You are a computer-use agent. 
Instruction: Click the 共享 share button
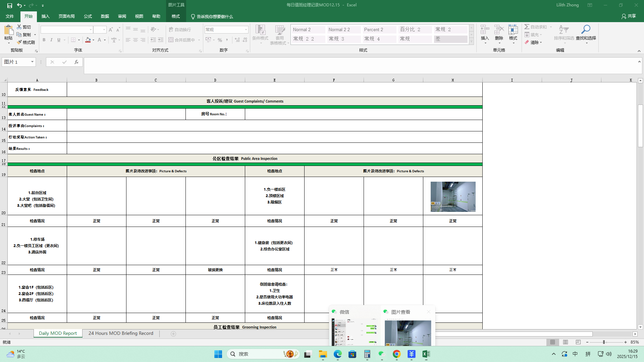[x=629, y=16]
